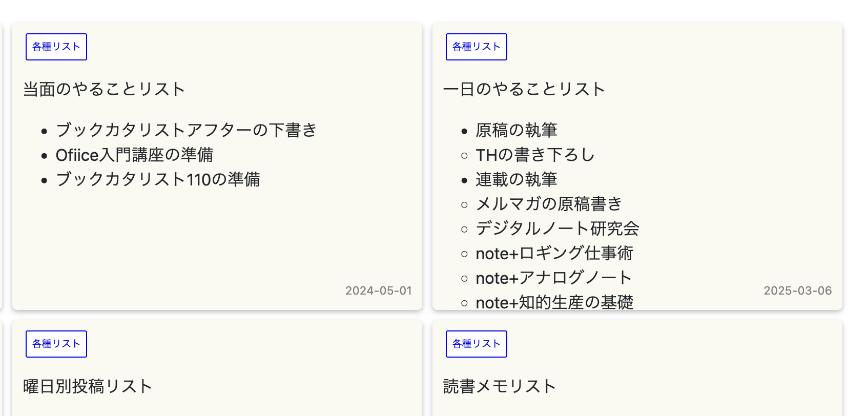868x416 pixels.
Task: Click the 2025-03-06 date label
Action: [x=798, y=290]
